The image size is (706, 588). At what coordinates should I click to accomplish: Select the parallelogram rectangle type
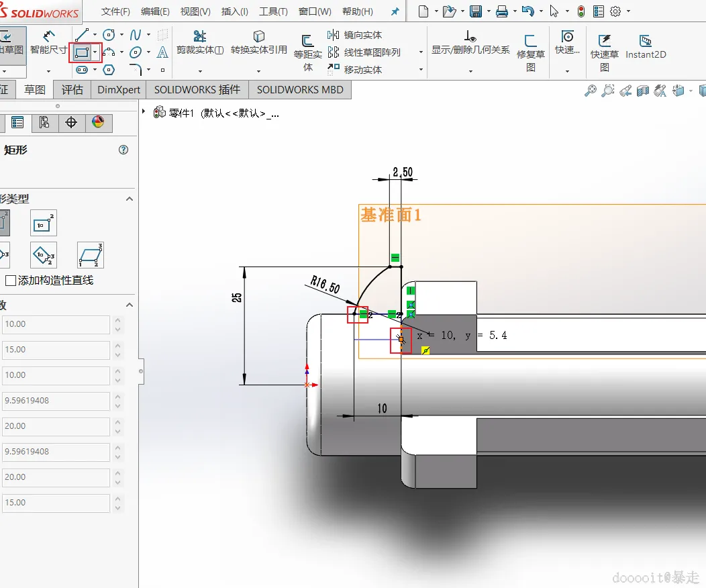click(x=91, y=255)
